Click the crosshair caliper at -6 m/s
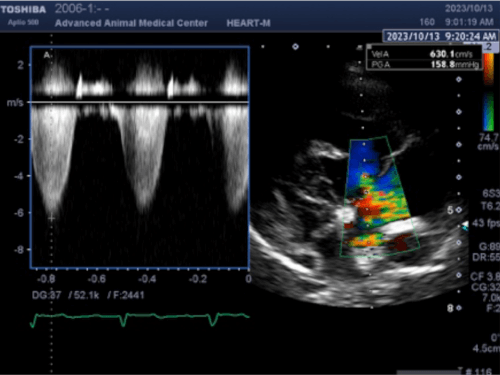The height and width of the screenshot is (375, 500). [51, 218]
